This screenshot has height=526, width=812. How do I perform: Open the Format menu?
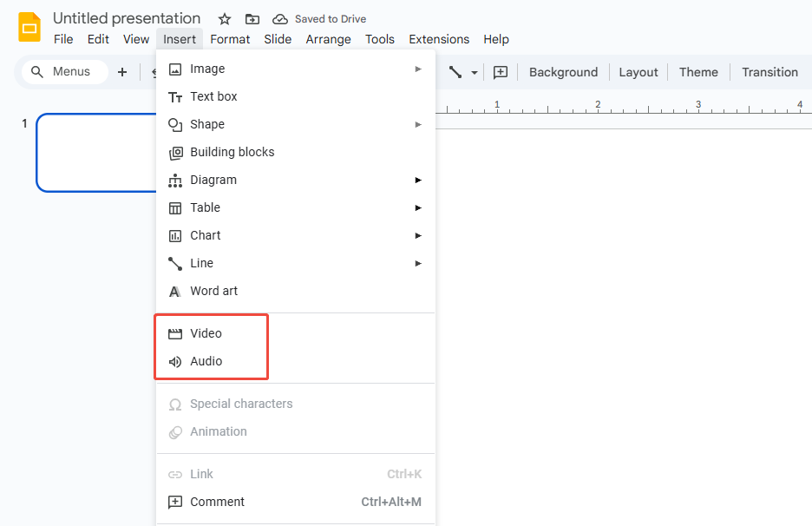click(230, 39)
